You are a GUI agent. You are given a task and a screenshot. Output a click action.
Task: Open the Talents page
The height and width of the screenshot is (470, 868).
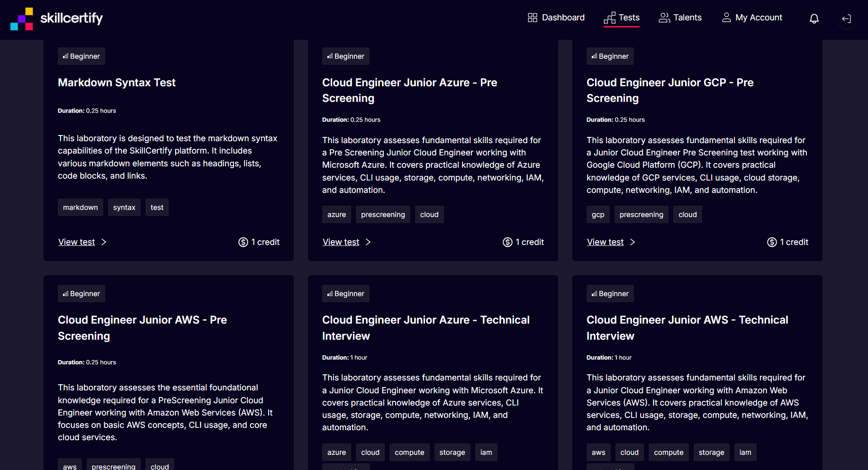pos(687,18)
